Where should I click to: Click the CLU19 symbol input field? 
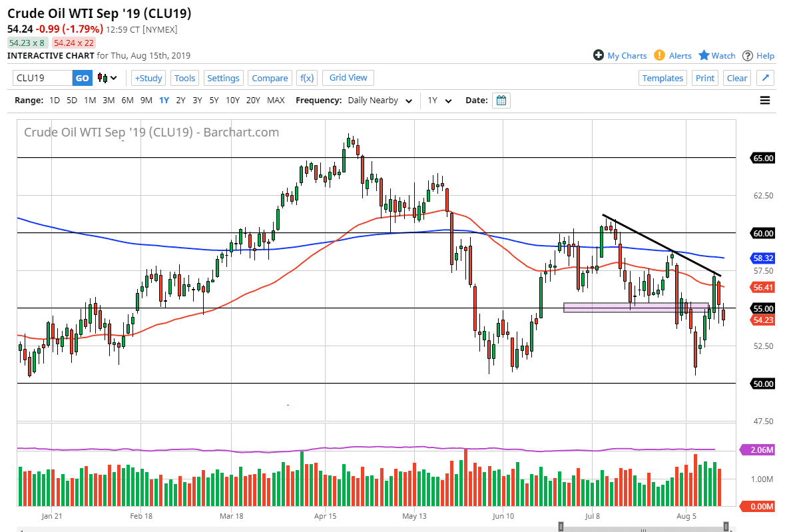click(x=43, y=78)
